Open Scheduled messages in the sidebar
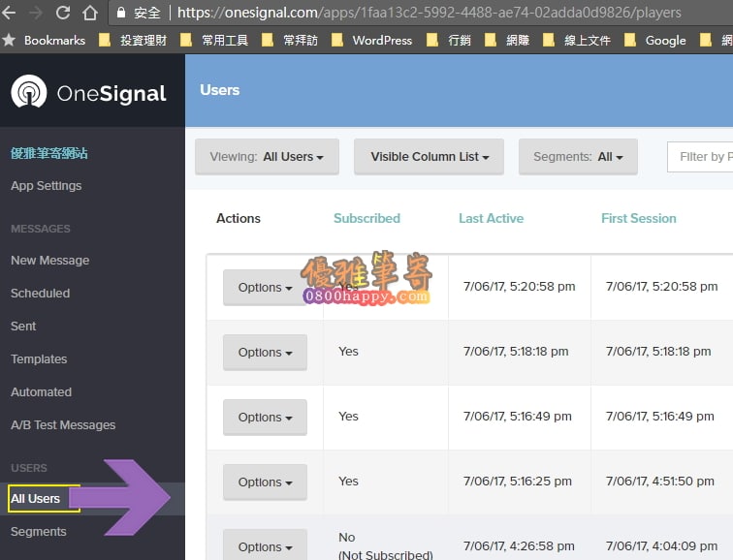The image size is (733, 560). pyautogui.click(x=40, y=294)
